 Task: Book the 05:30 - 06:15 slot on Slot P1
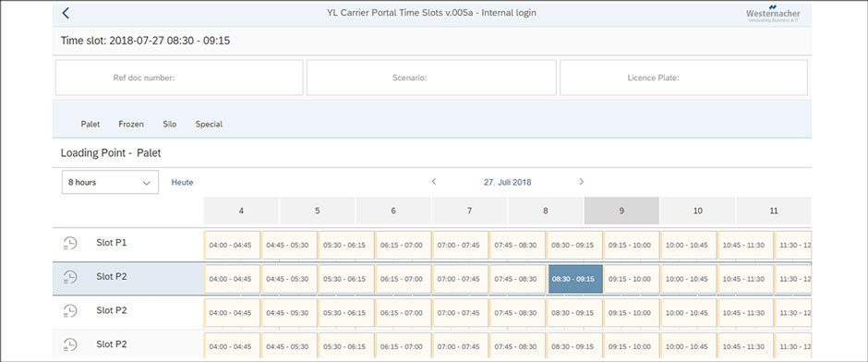[346, 246]
